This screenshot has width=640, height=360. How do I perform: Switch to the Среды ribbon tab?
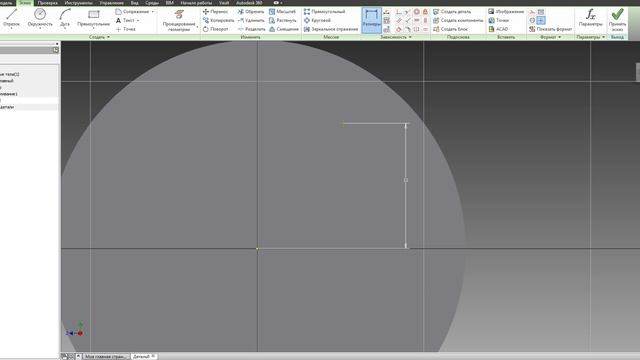coord(152,2)
